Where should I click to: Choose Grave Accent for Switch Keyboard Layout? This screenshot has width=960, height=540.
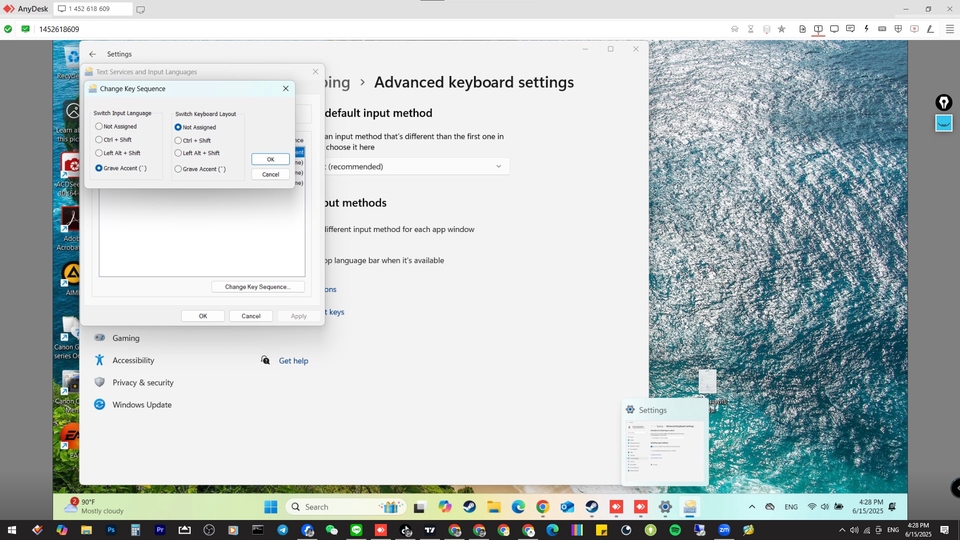(179, 169)
